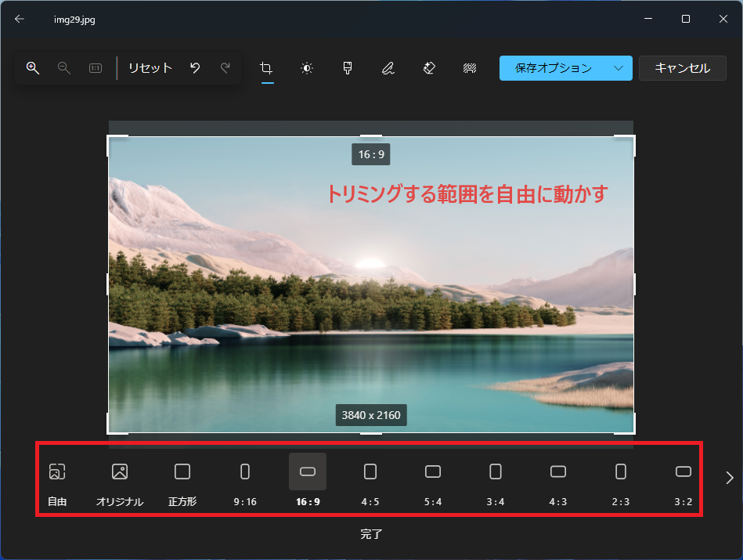Expand the save options dropdown arrow
Viewport: 743px width, 560px height.
619,68
